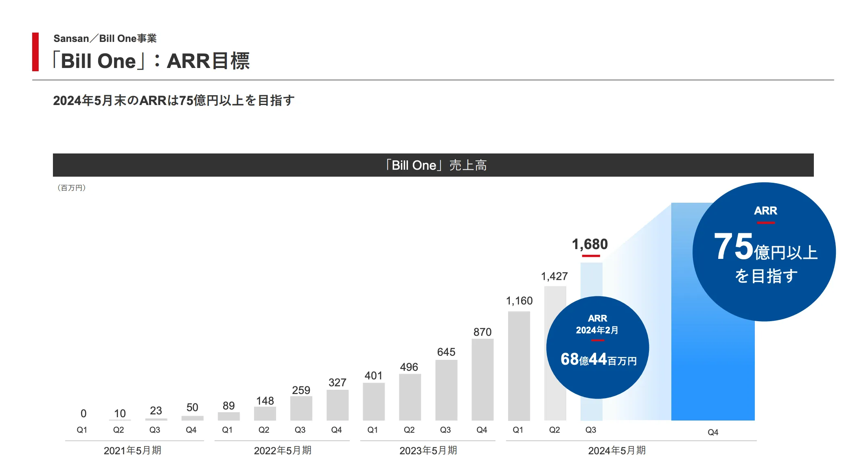Click the 401 Q1 bar
Screen dimensions: 868x473
[x=373, y=401]
